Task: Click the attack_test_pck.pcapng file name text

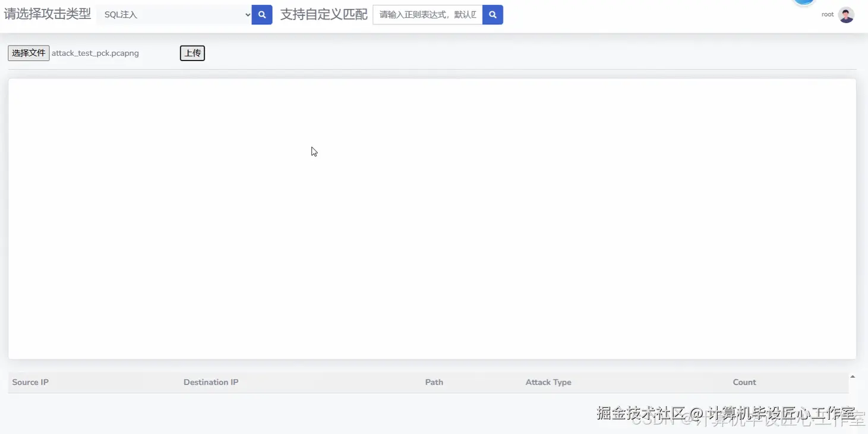Action: [95, 53]
